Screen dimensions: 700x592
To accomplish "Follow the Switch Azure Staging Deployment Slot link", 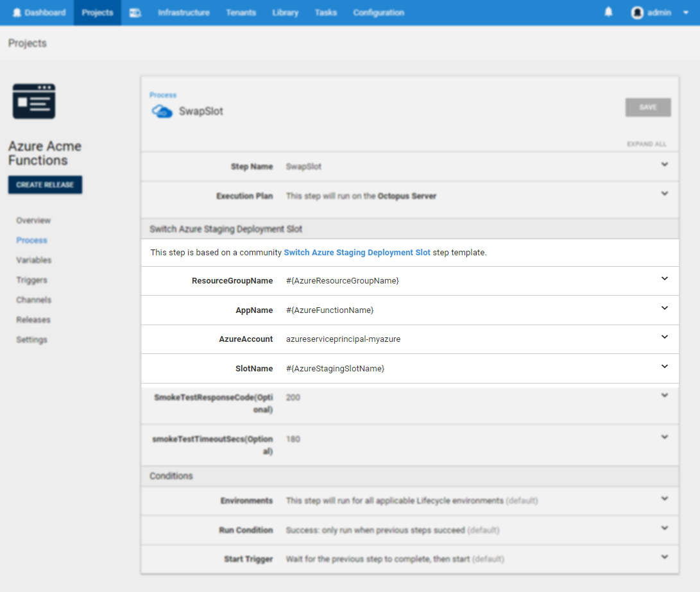I will point(357,253).
